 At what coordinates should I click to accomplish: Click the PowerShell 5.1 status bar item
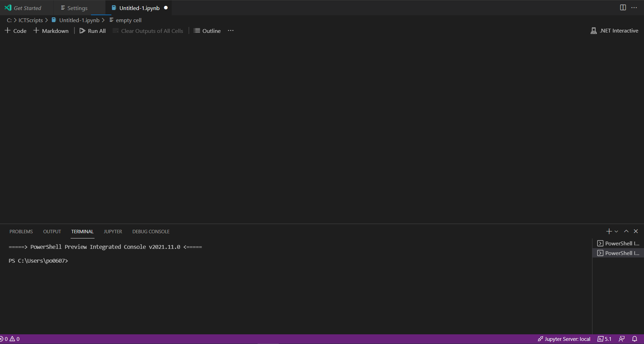point(604,339)
